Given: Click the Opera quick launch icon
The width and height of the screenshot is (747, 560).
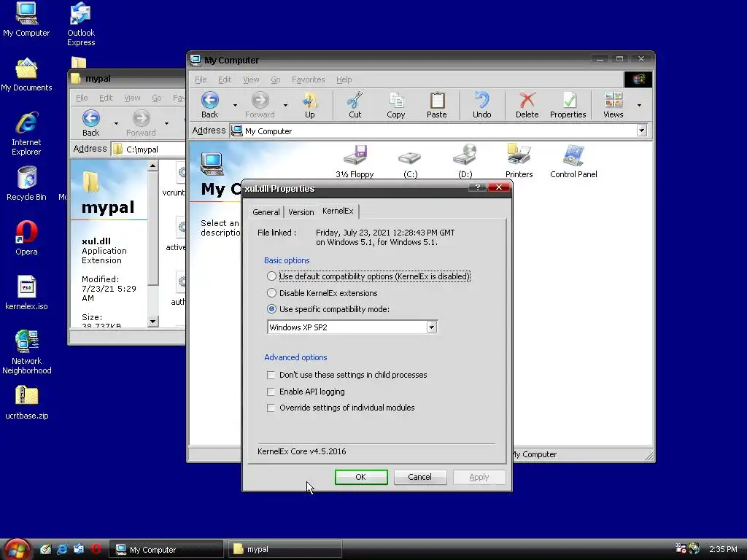Looking at the screenshot, I should tap(96, 549).
